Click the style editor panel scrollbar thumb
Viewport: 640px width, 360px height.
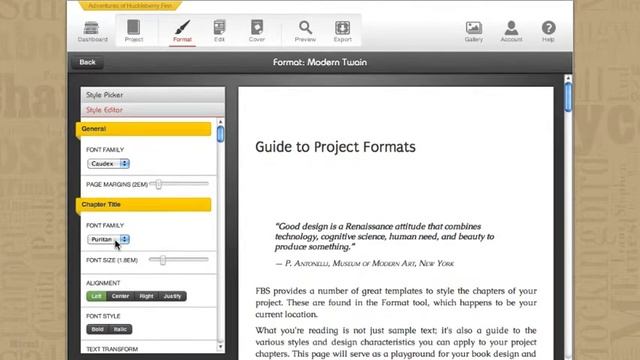coord(220,134)
